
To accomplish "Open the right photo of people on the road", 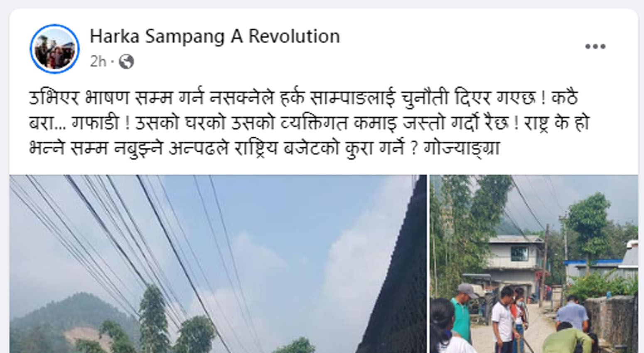I will pyautogui.click(x=534, y=264).
